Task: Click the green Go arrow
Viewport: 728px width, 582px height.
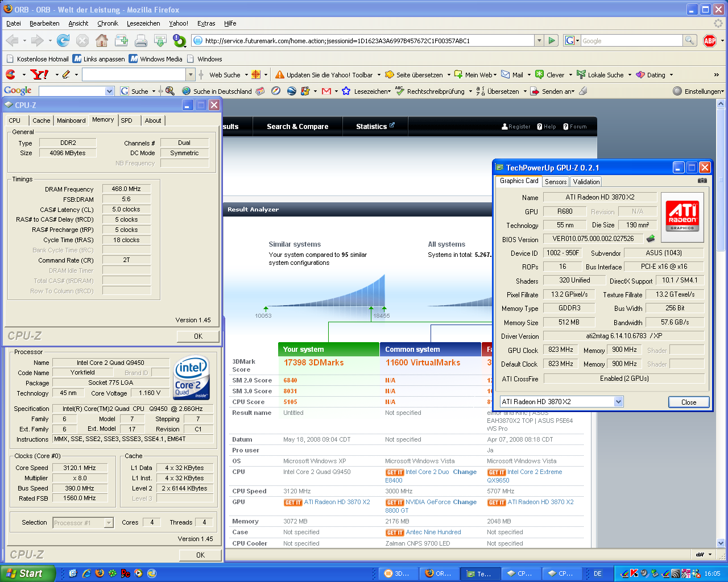Action: [551, 40]
